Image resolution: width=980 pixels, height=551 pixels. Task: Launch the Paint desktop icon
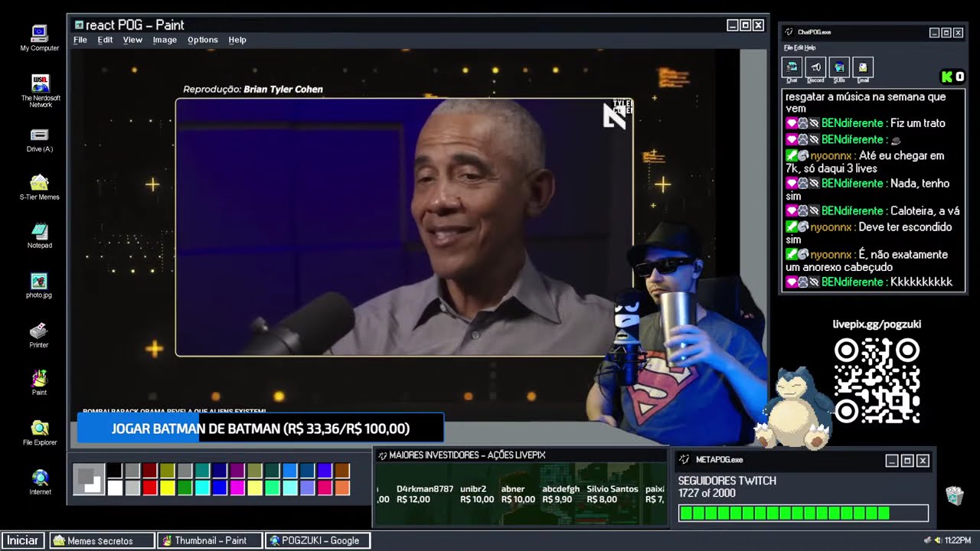(39, 383)
